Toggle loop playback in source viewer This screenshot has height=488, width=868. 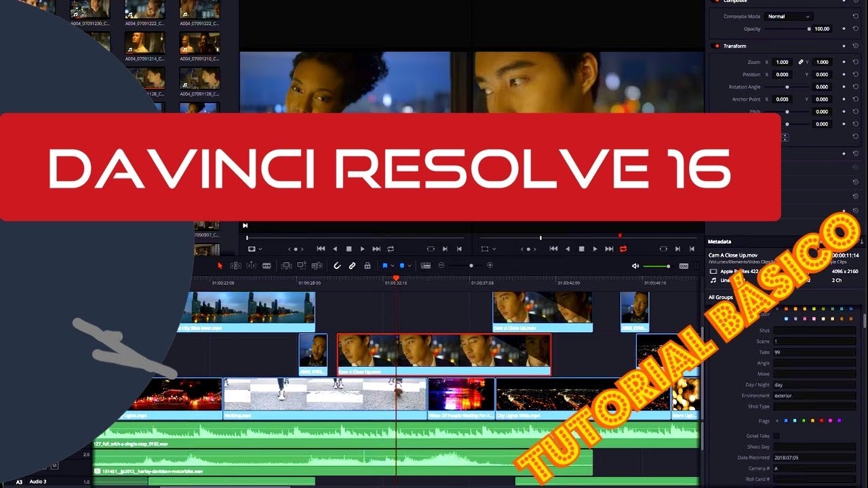click(391, 249)
